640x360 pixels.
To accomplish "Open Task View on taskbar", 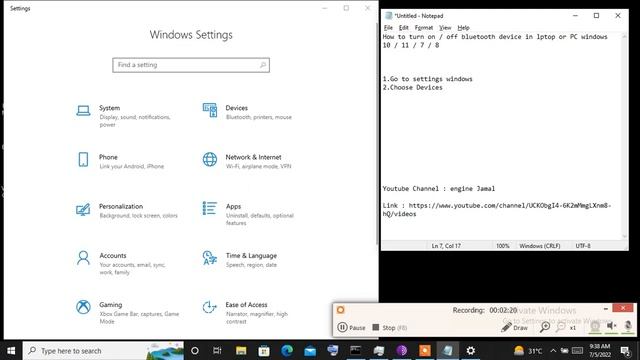I will point(217,351).
